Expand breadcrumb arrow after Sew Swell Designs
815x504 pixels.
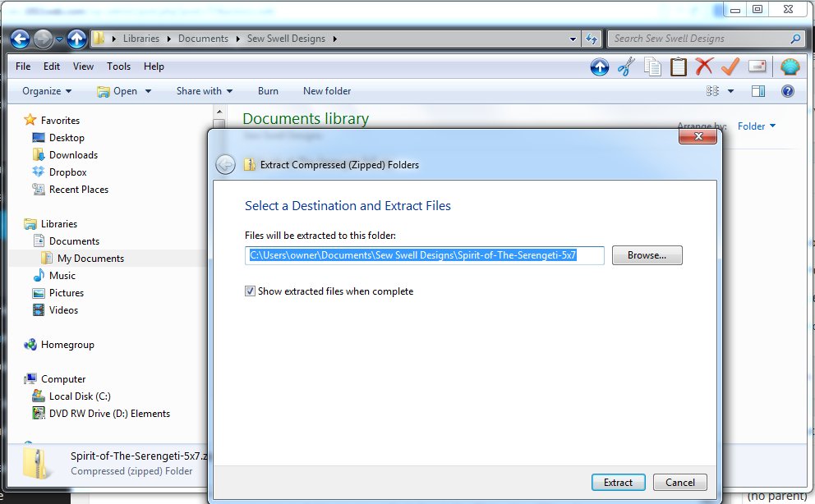click(334, 39)
